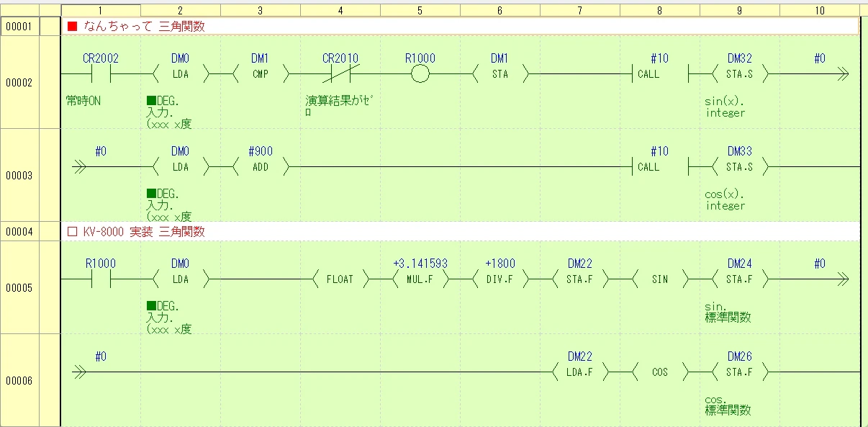
Task: Select the R1000 contact in row 00005
Action: (101, 279)
